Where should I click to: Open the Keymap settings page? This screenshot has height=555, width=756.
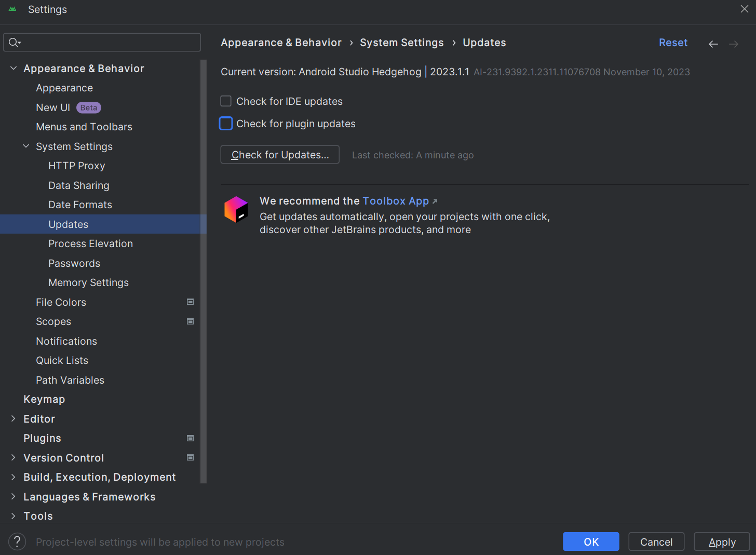(44, 399)
